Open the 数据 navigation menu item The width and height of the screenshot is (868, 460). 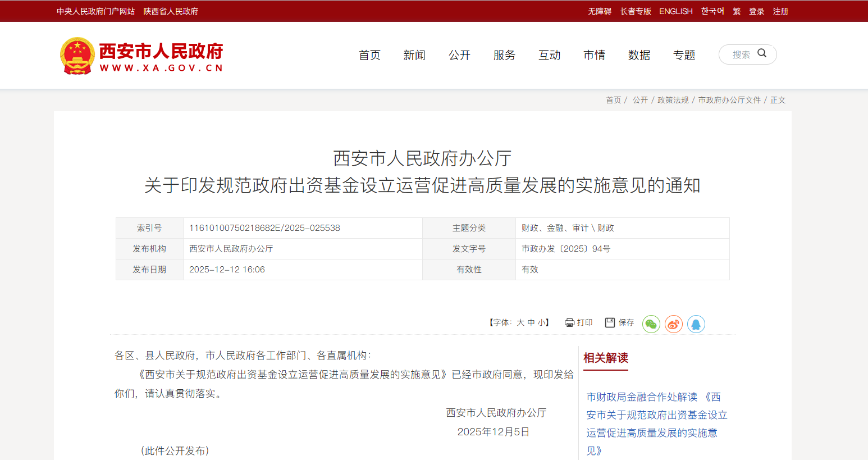click(639, 55)
